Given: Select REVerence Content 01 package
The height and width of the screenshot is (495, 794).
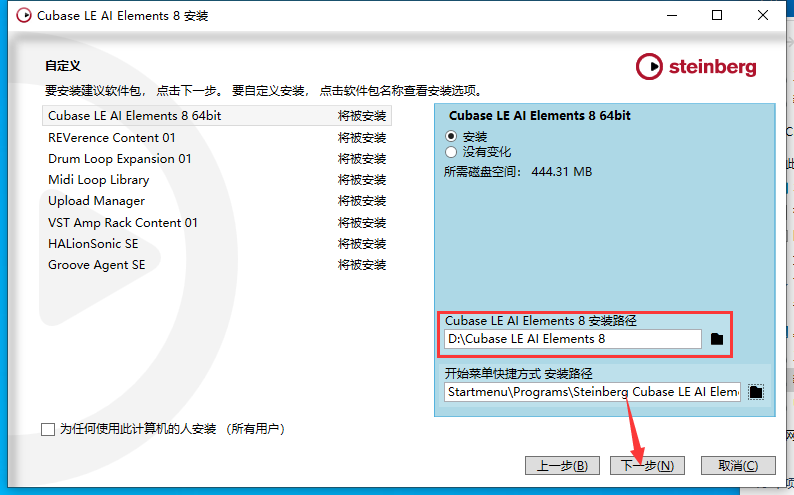Looking at the screenshot, I should [x=217, y=138].
